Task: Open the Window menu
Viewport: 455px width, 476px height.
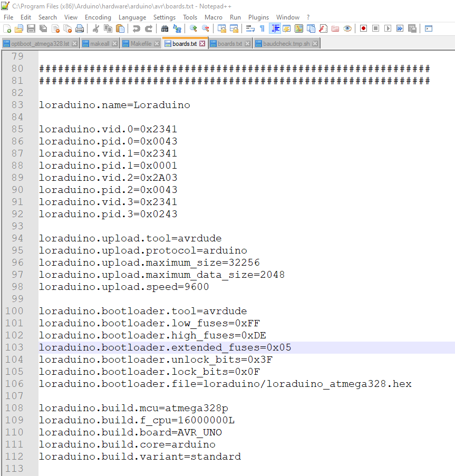Action: [288, 17]
